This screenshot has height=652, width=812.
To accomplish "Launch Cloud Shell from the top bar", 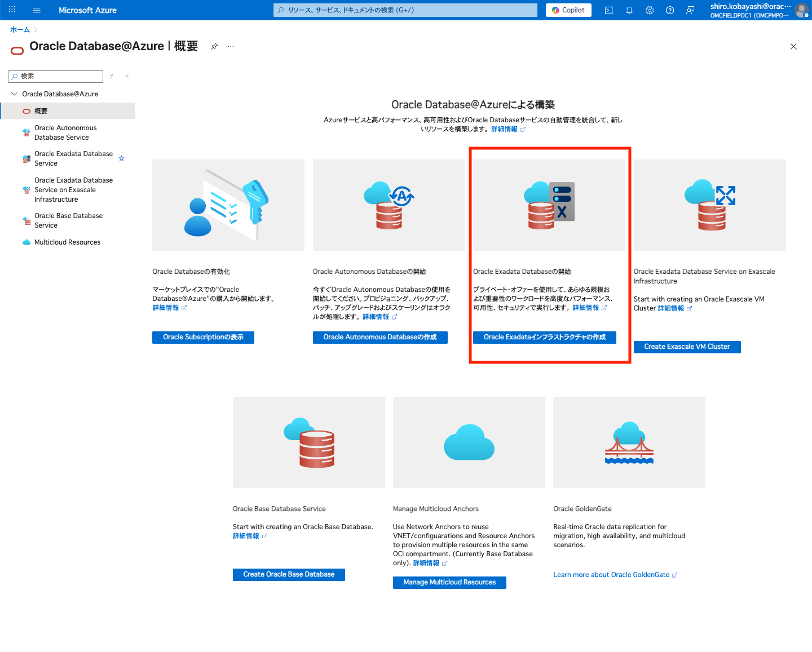I will (609, 10).
